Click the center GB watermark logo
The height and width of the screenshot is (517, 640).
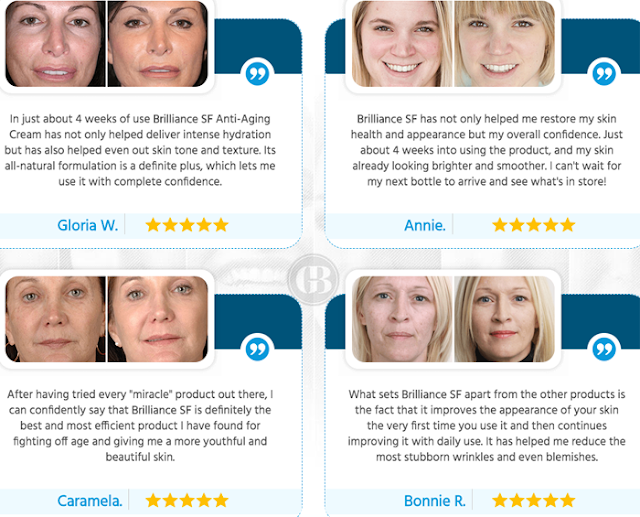(x=313, y=279)
